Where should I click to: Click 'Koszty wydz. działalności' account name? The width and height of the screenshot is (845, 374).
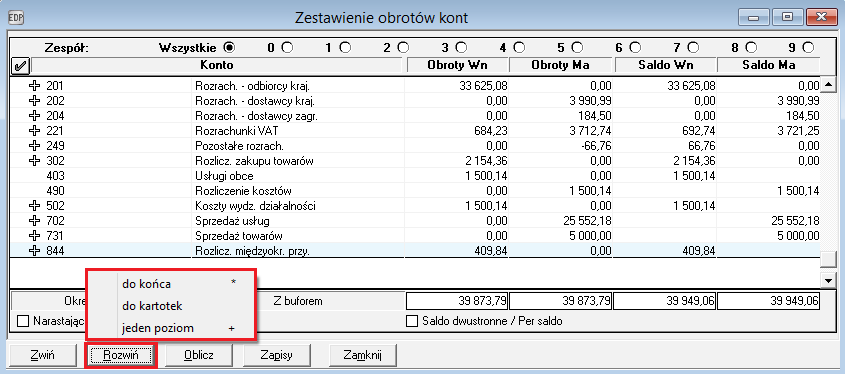click(255, 205)
